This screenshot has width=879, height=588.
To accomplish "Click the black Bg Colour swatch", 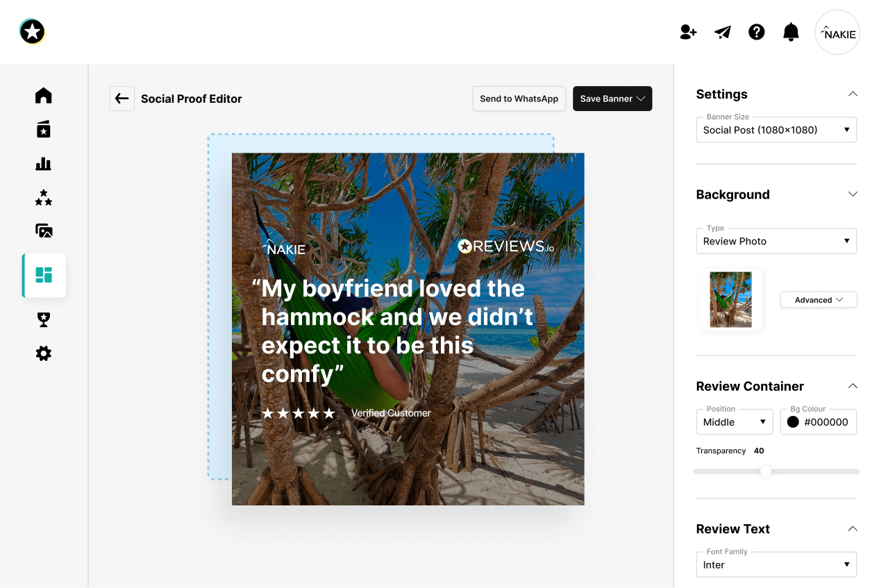I will [x=793, y=422].
